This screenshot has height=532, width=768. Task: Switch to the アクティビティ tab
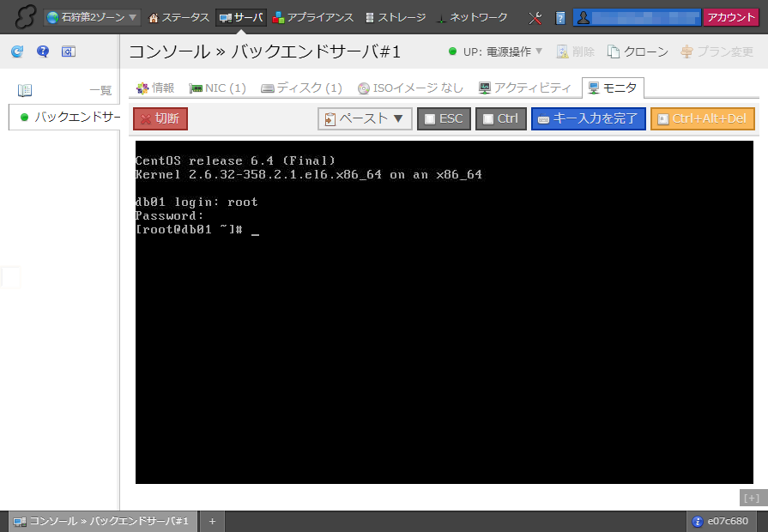point(524,88)
